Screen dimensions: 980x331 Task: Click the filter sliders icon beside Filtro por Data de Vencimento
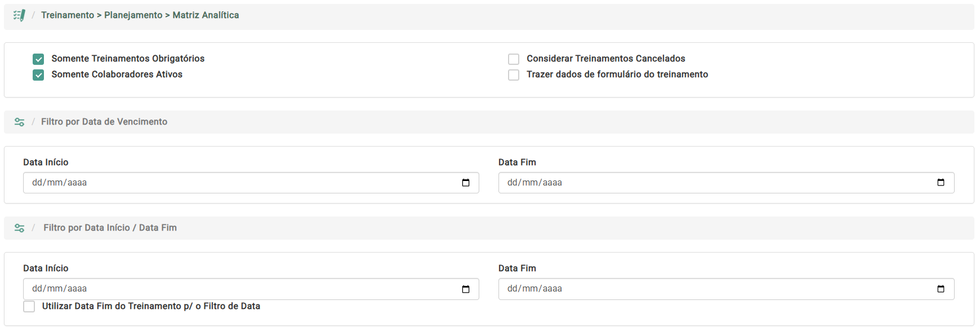pos(19,122)
